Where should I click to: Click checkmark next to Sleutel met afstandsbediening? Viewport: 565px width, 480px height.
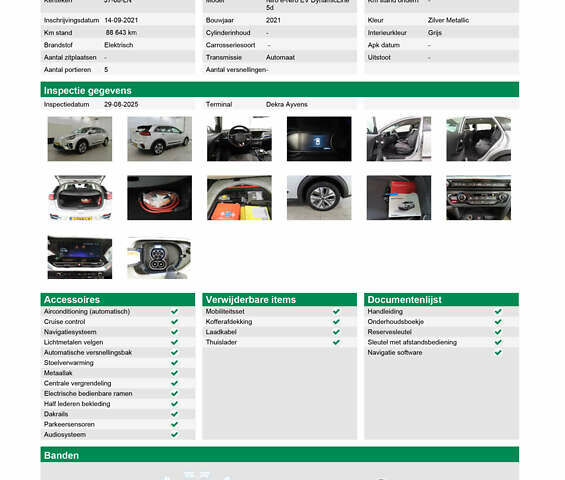[498, 342]
